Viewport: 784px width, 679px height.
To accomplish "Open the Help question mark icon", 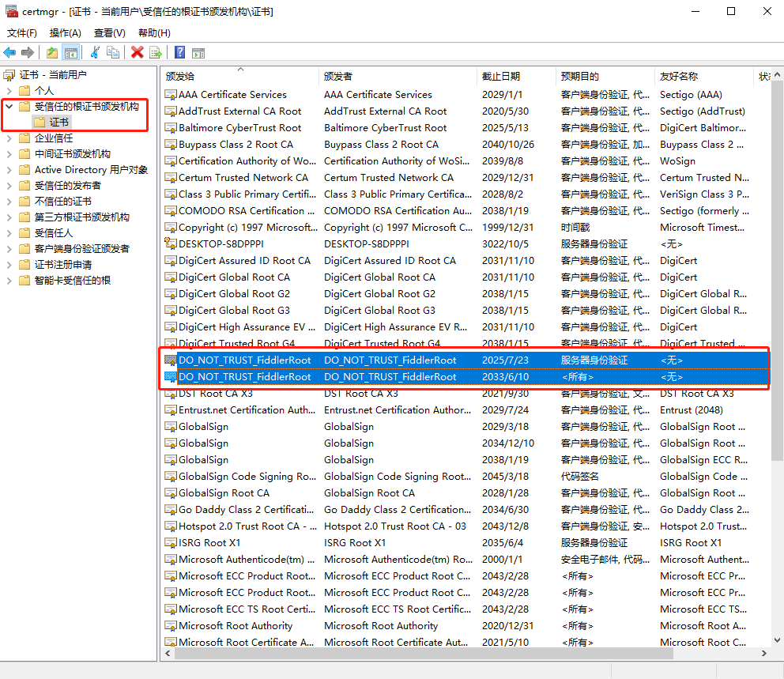I will coord(180,52).
